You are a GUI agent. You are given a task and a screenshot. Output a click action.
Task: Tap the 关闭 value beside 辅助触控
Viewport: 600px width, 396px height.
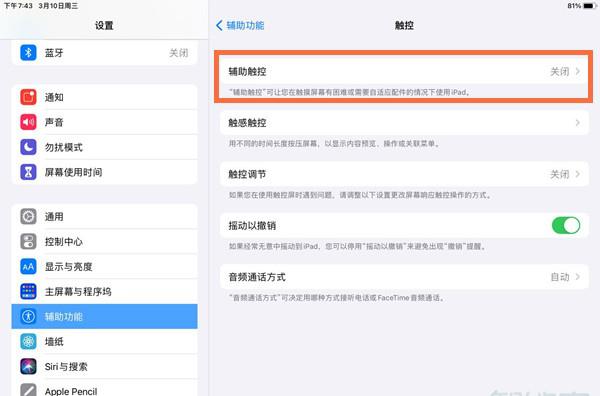(559, 71)
